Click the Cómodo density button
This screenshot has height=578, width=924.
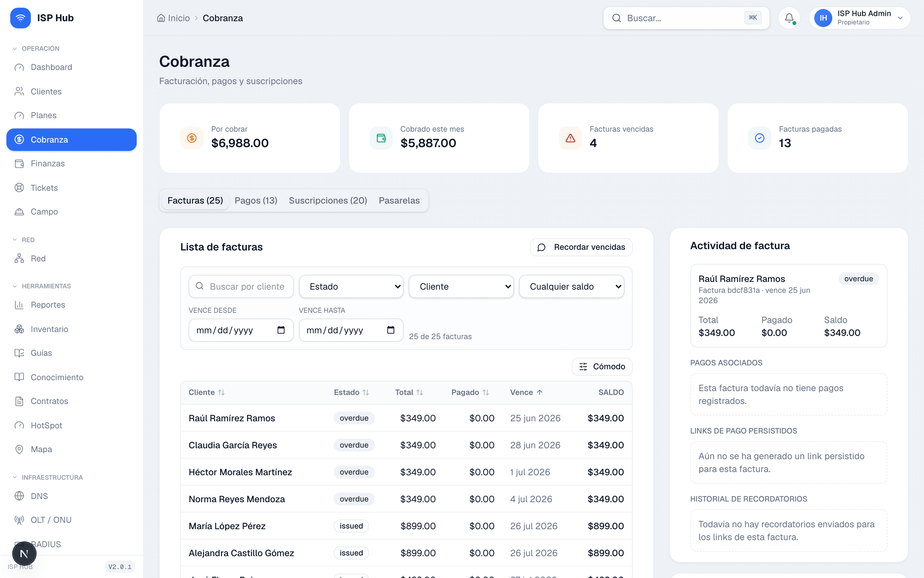point(602,367)
